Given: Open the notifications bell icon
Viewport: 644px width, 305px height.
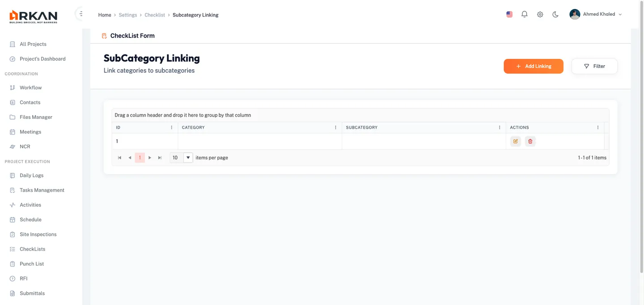Looking at the screenshot, I should pyautogui.click(x=524, y=14).
